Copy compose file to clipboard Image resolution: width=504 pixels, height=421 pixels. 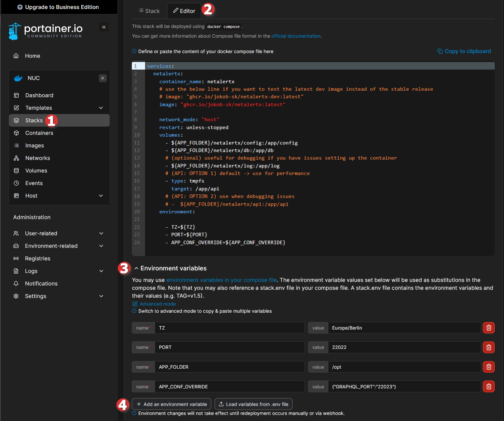point(464,51)
